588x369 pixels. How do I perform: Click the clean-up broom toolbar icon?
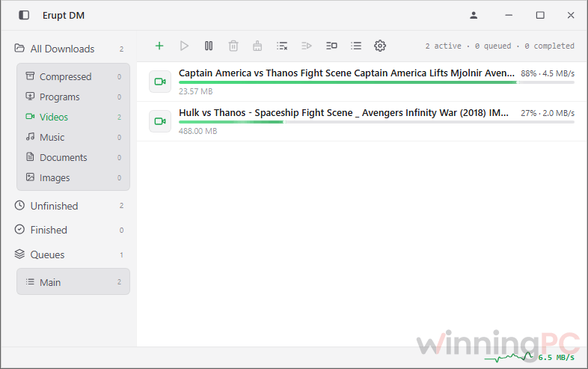257,46
